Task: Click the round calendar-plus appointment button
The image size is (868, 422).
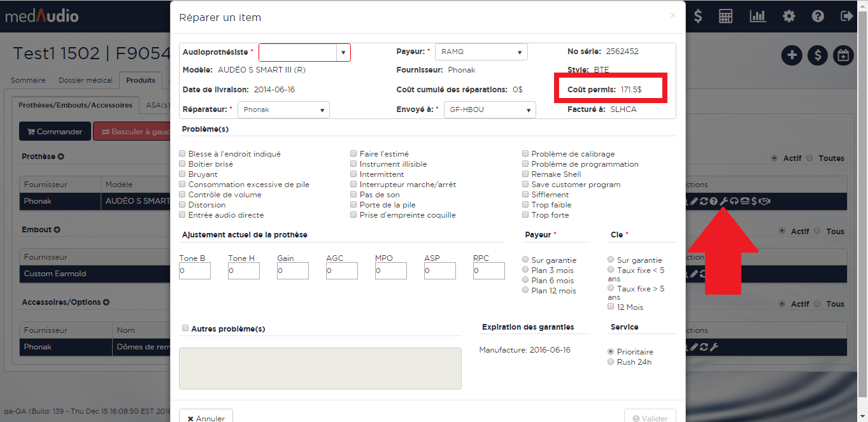Action: pos(843,55)
